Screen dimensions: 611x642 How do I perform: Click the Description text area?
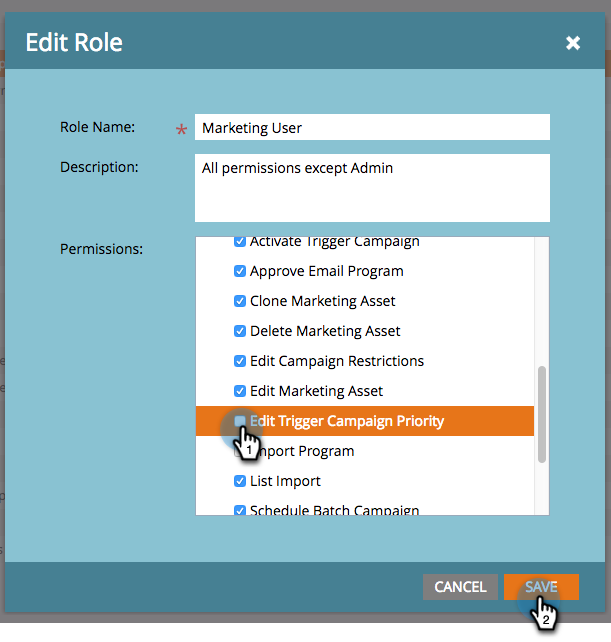(x=372, y=187)
